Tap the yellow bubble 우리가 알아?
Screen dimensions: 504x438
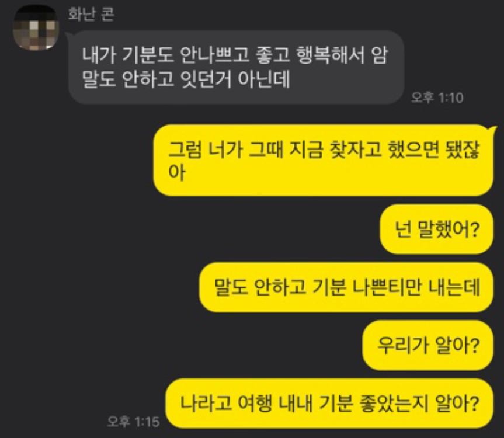coord(428,345)
